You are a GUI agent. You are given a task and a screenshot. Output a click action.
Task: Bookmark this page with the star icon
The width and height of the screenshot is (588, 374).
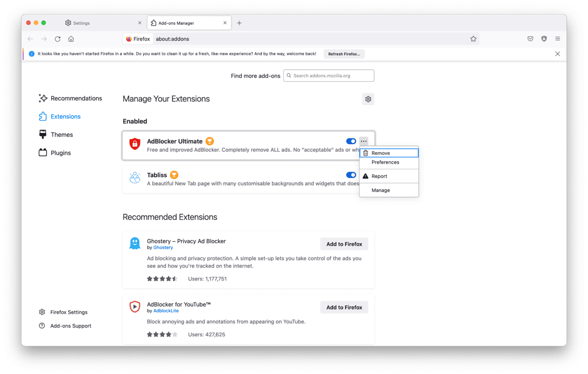tap(473, 39)
